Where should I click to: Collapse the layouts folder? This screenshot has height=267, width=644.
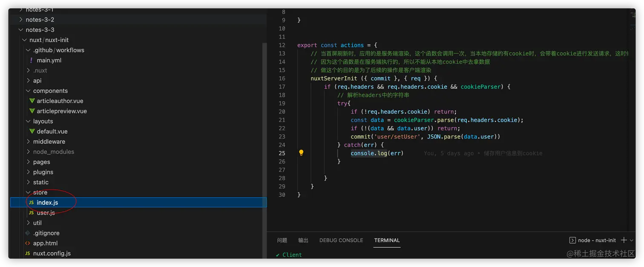click(x=28, y=121)
